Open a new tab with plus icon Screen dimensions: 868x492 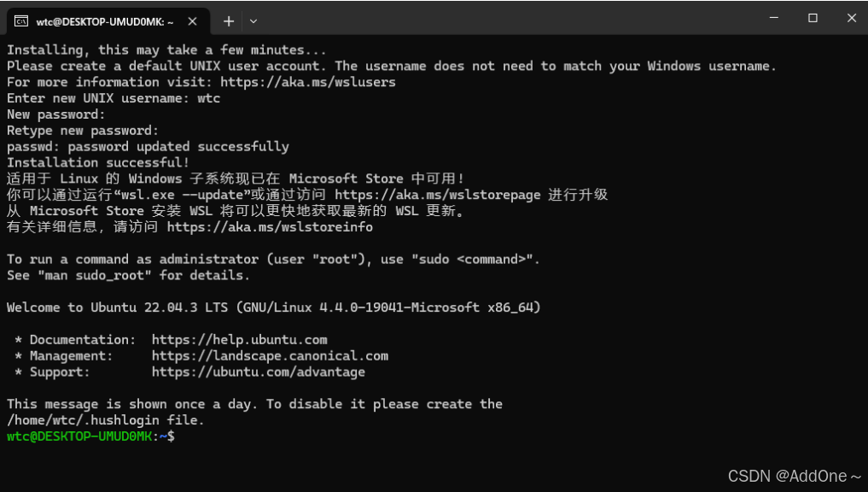229,21
